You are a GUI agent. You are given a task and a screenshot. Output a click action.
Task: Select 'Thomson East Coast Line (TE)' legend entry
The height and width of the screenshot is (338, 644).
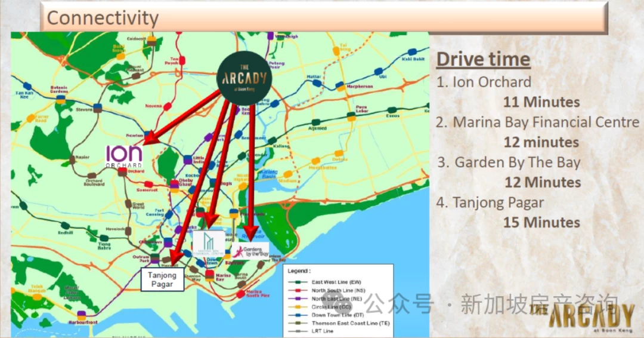pyautogui.click(x=351, y=323)
